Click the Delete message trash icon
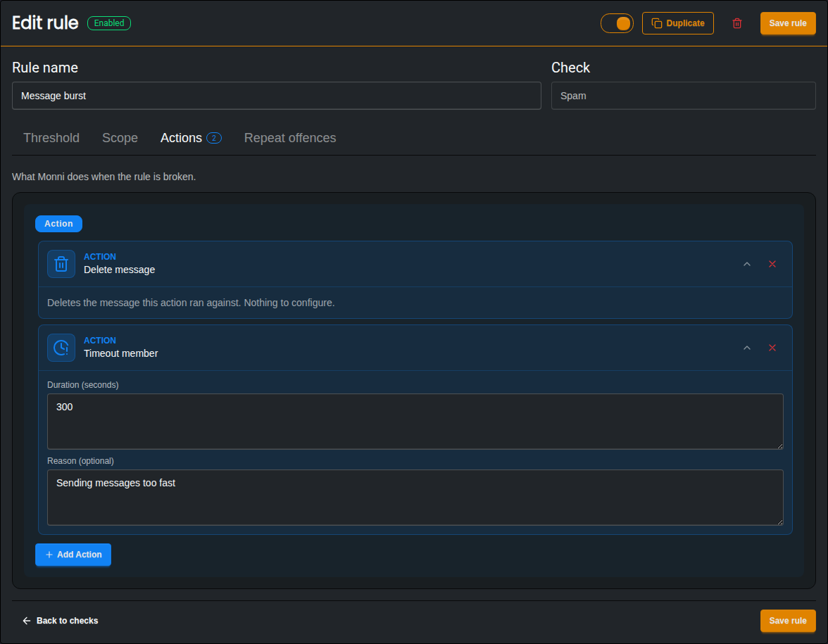The image size is (828, 644). point(61,264)
